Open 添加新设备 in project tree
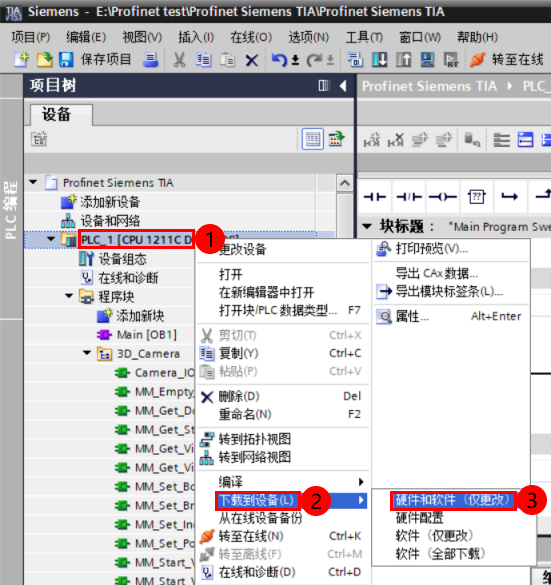Image resolution: width=551 pixels, height=585 pixels. pos(110,202)
